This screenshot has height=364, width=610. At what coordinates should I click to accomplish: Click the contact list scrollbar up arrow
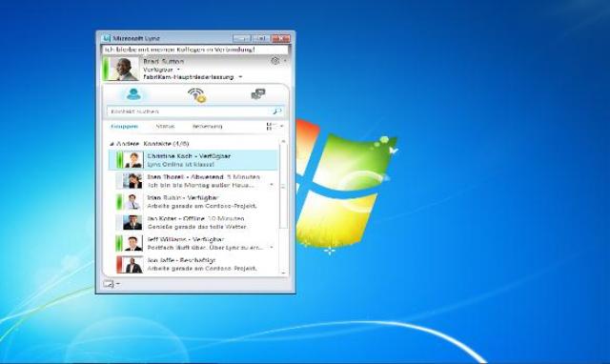pos(283,142)
